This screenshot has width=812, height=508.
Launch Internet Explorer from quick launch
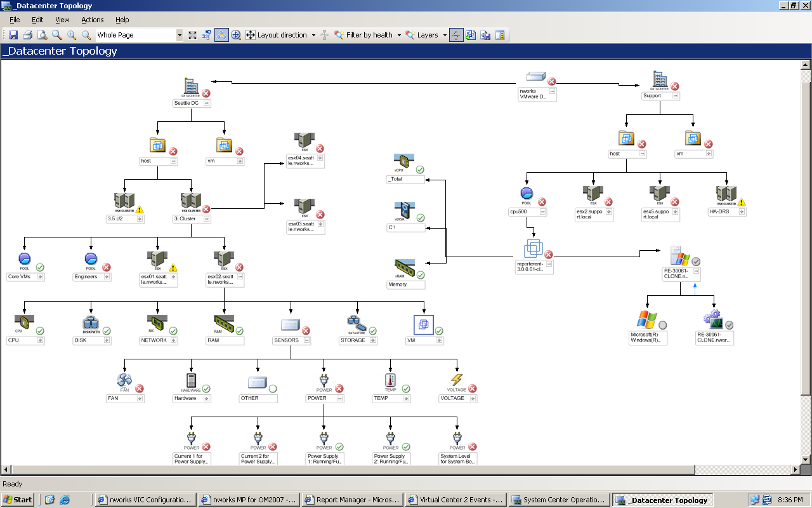[64, 500]
